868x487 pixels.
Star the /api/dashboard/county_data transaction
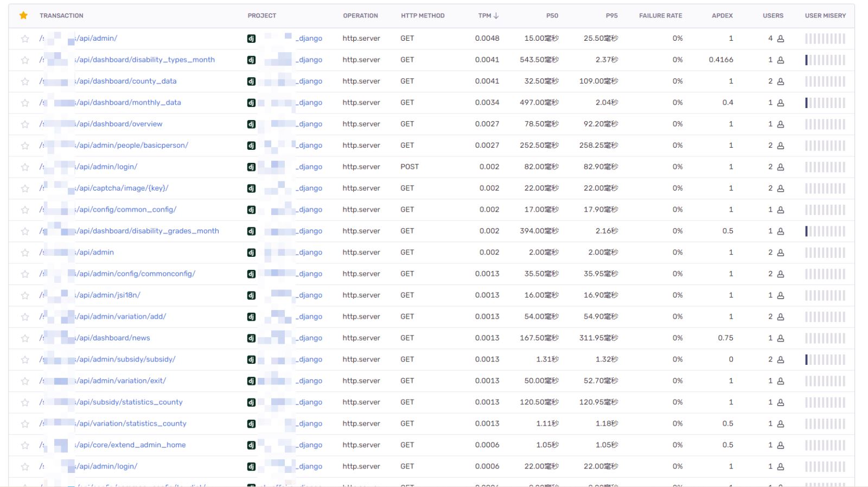(25, 81)
